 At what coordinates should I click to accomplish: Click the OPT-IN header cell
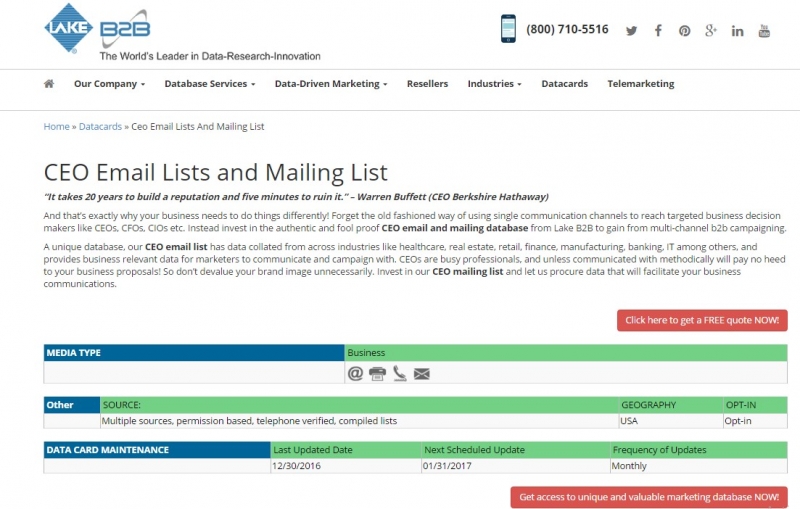point(755,405)
